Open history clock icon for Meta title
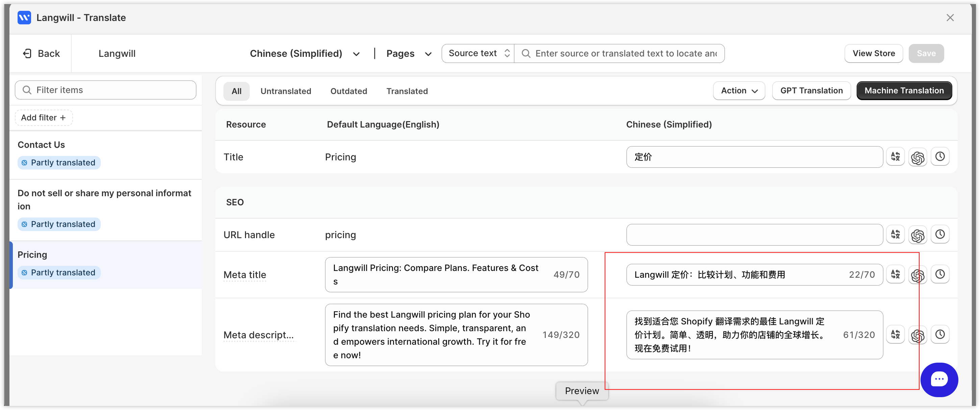Viewport: 980px width, 410px height. click(x=940, y=274)
